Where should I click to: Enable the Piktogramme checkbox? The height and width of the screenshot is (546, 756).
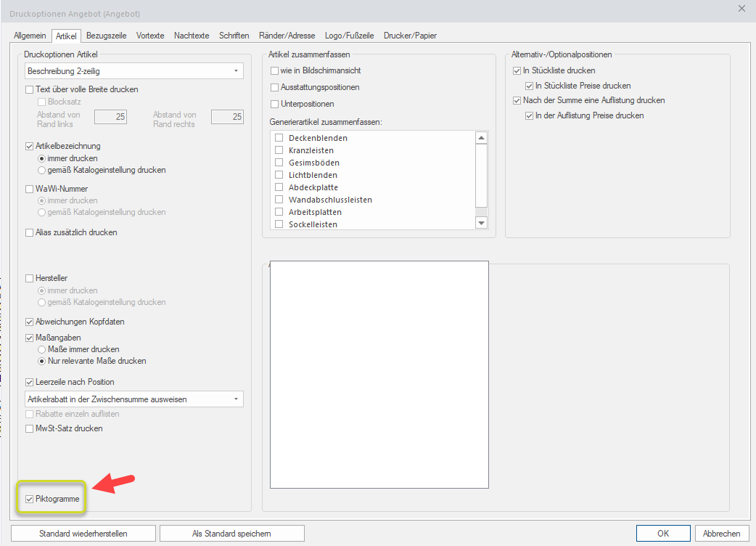click(x=30, y=499)
